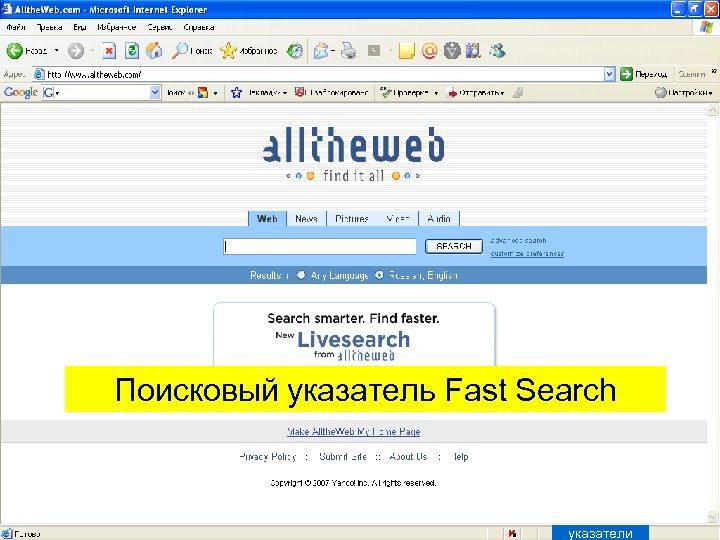Click the alltheweb logo

[353, 145]
